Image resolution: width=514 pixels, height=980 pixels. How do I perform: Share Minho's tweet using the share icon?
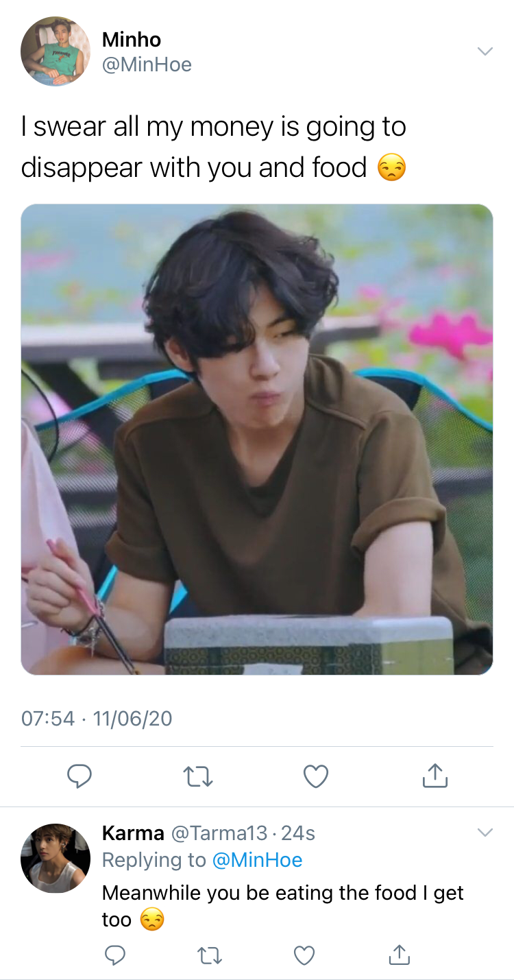[435, 776]
